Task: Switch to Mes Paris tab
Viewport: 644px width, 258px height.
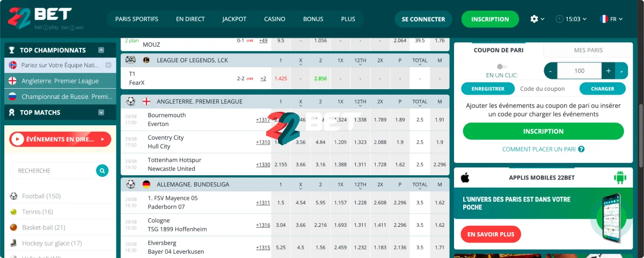Action: pyautogui.click(x=588, y=50)
